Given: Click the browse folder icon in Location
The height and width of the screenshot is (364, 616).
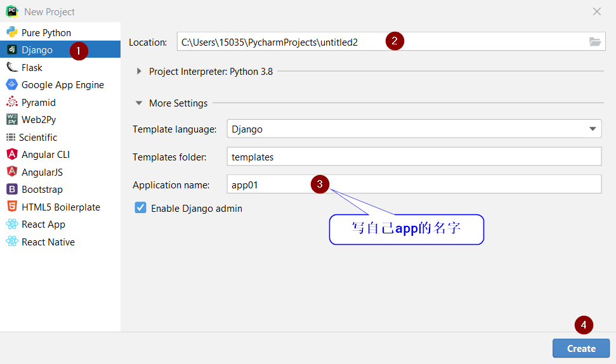Looking at the screenshot, I should coord(594,42).
